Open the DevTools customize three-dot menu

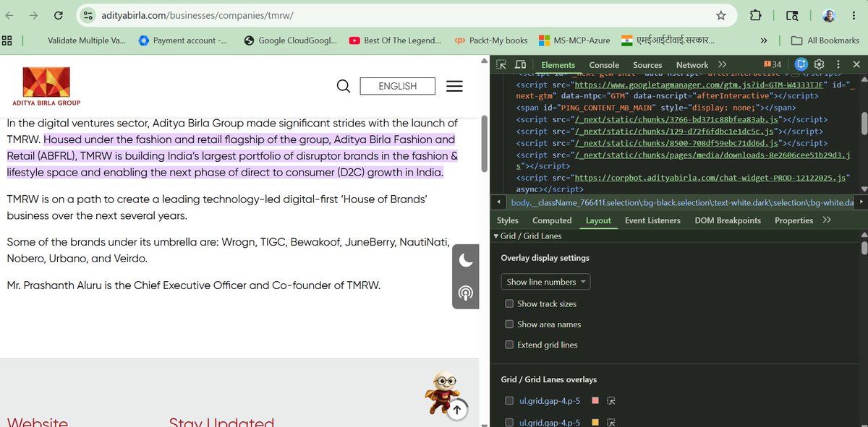pos(838,64)
